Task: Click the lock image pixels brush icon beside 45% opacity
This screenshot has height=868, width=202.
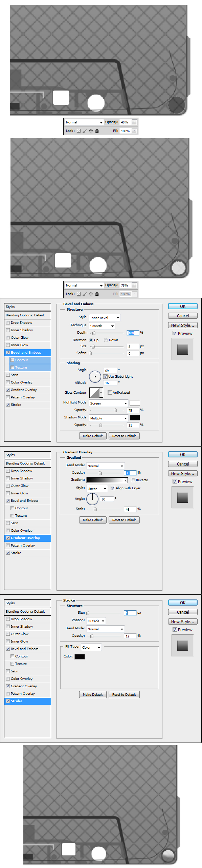Action: [x=85, y=131]
